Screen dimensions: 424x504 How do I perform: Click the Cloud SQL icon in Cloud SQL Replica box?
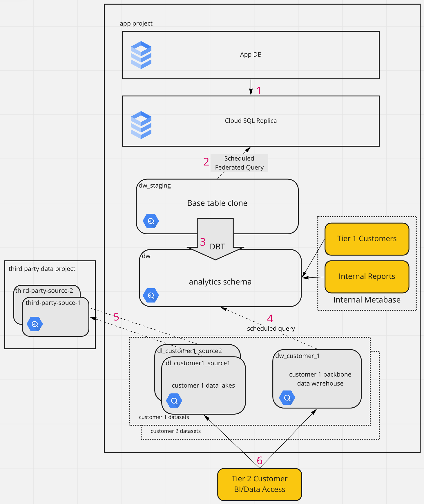click(141, 125)
